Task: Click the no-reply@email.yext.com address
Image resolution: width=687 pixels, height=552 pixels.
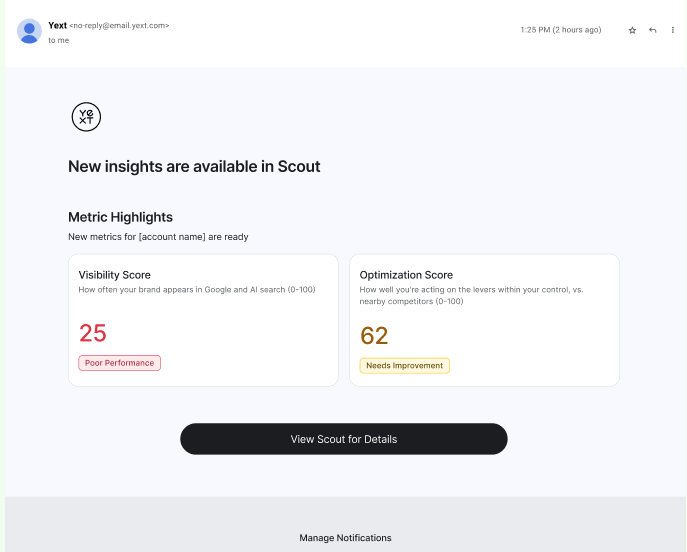Action: tap(120, 26)
